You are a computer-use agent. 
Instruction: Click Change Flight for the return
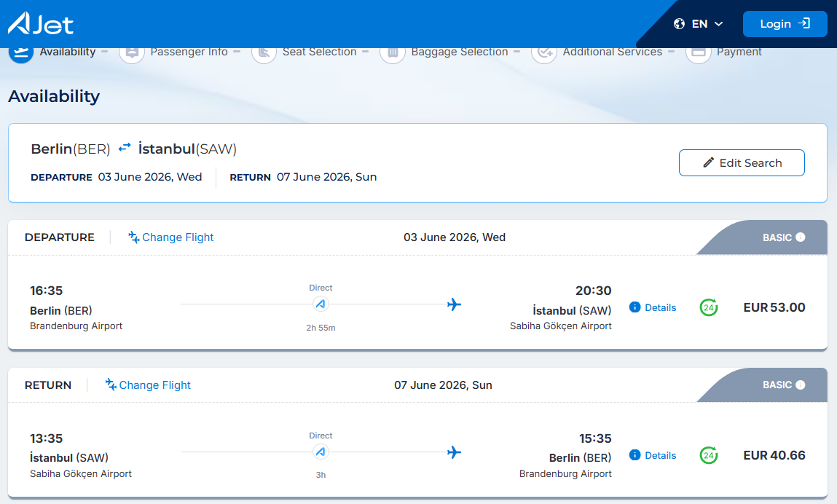[x=148, y=385]
